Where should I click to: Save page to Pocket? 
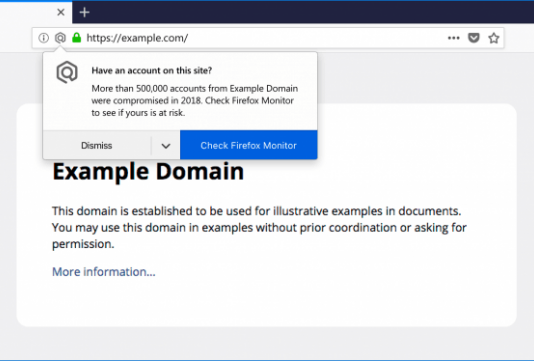coord(474,38)
